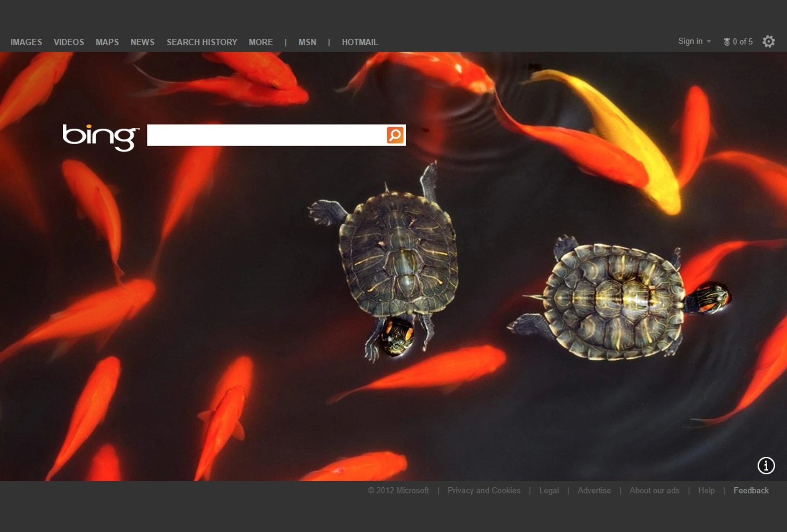787x532 pixels.
Task: Click the Bing logo
Action: click(x=100, y=137)
